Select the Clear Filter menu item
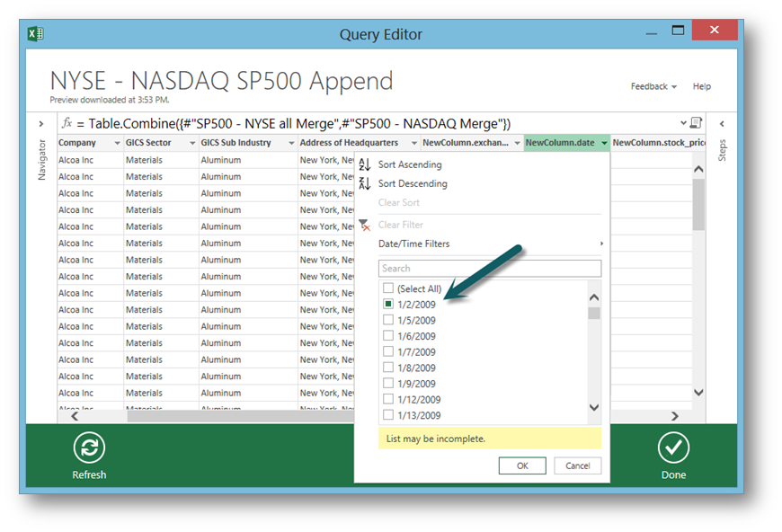The image size is (782, 532). pyautogui.click(x=401, y=225)
